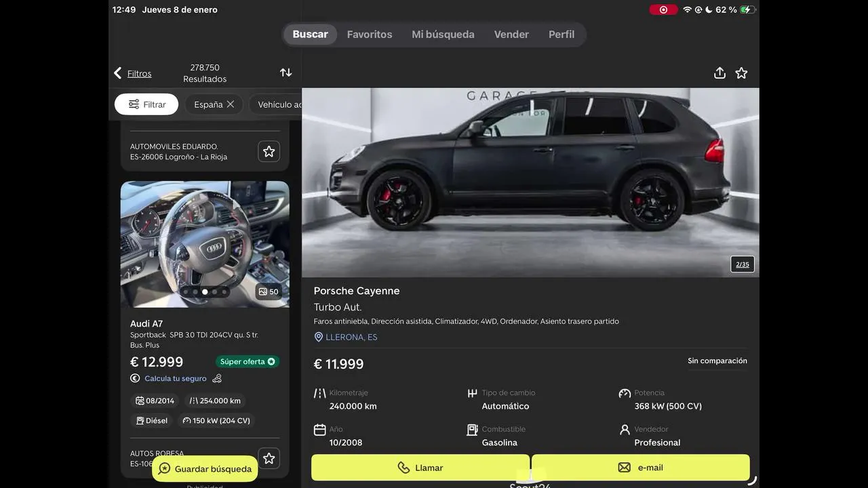Share the Porsche Cayenne listing

(x=719, y=73)
